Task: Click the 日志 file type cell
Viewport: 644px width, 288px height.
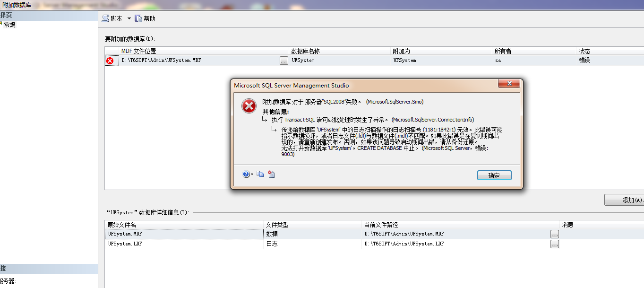Action: (x=313, y=244)
